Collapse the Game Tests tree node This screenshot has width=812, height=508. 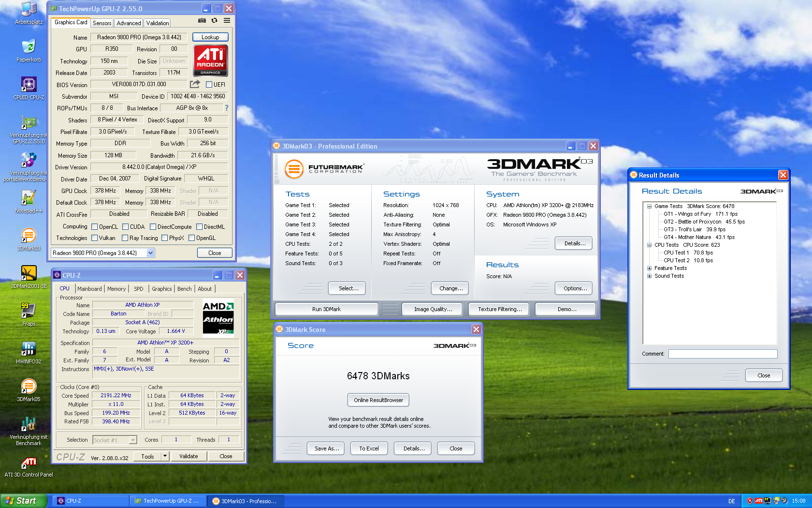[649, 206]
